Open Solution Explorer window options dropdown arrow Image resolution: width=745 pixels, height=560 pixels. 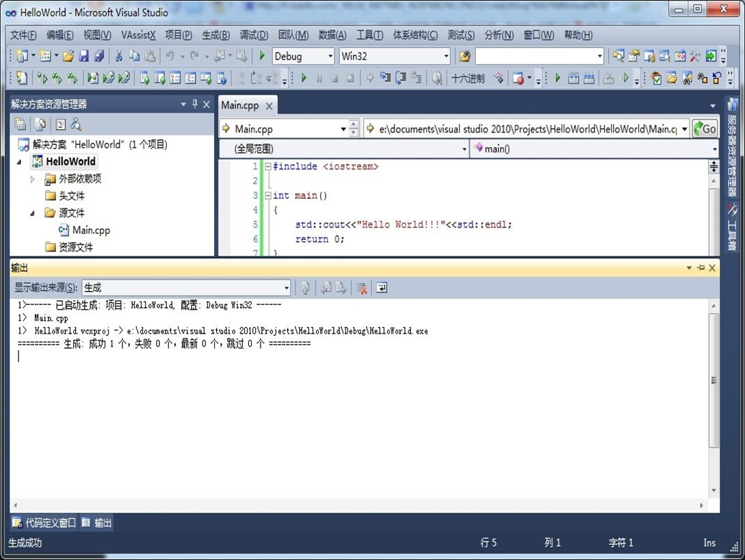tap(183, 104)
